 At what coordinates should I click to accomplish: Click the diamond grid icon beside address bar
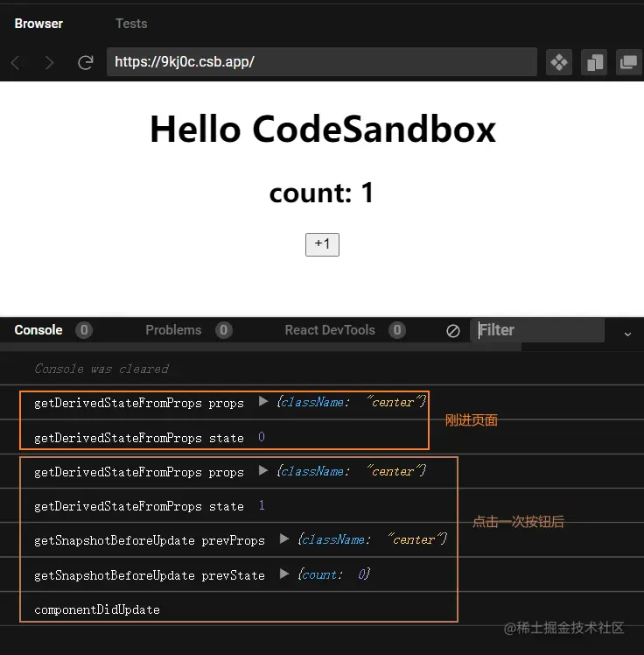pyautogui.click(x=559, y=62)
